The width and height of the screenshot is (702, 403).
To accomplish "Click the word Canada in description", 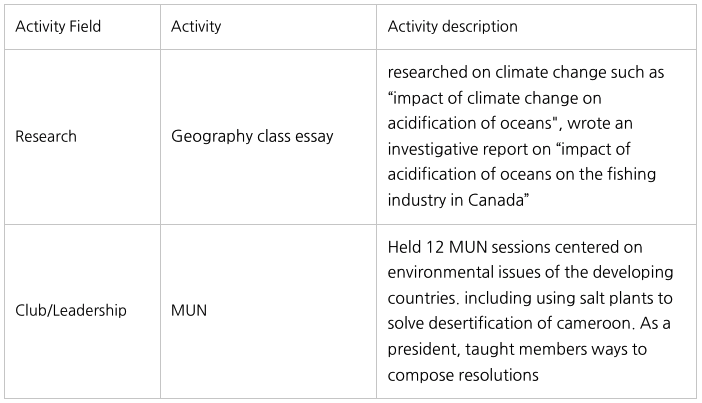I will click(x=497, y=198).
